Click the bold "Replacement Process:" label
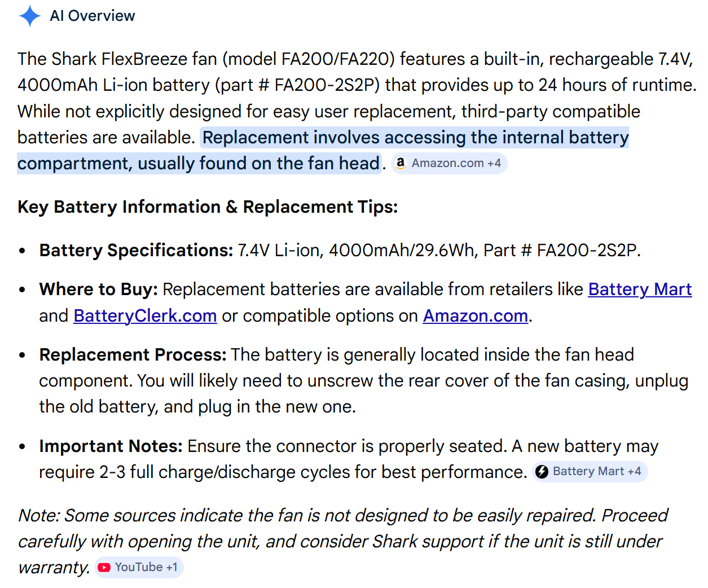Viewport: 708px width, 588px height. [133, 354]
